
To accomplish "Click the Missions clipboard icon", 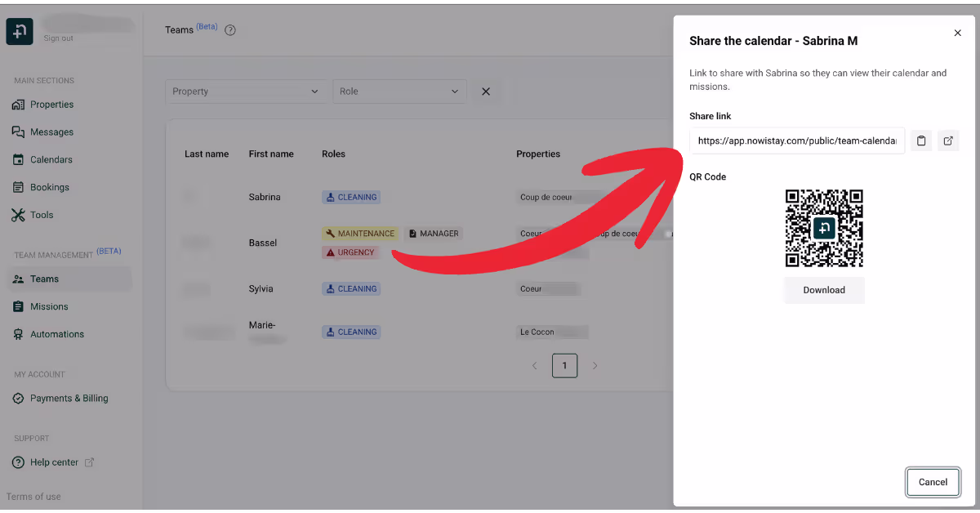I will [18, 307].
